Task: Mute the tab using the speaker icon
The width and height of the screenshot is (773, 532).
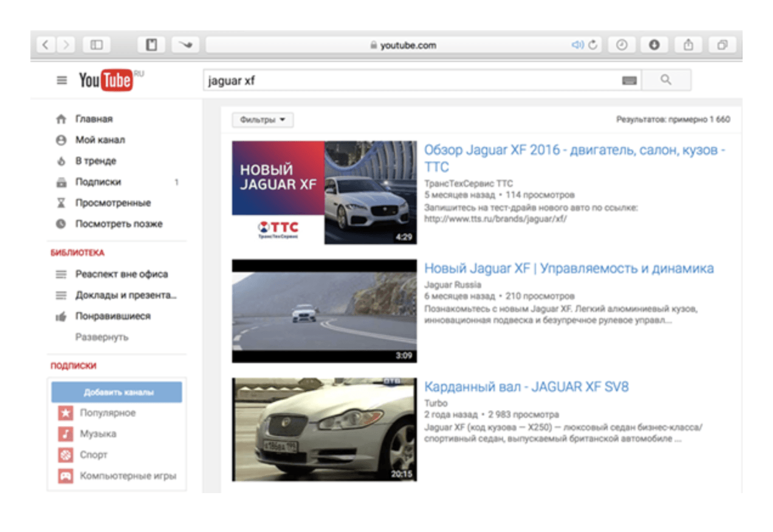Action: (577, 45)
